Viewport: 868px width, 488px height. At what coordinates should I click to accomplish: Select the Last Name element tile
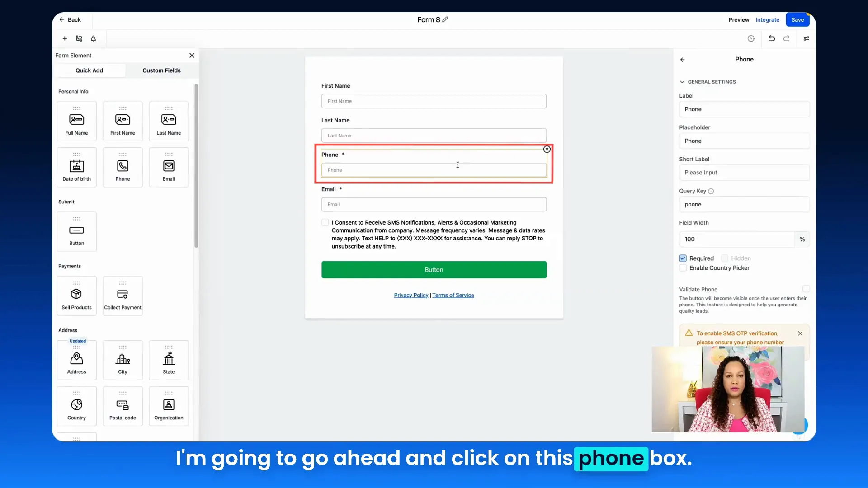(169, 121)
